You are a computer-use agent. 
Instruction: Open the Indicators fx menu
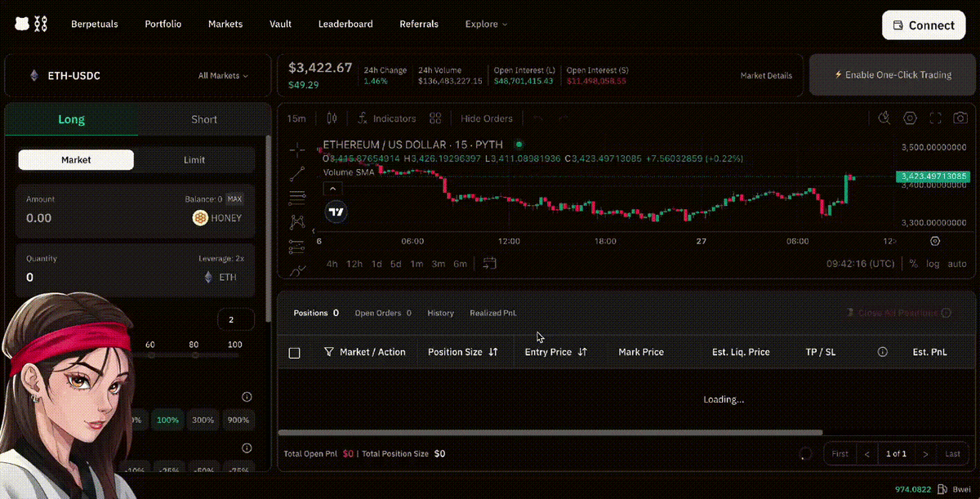tap(386, 118)
